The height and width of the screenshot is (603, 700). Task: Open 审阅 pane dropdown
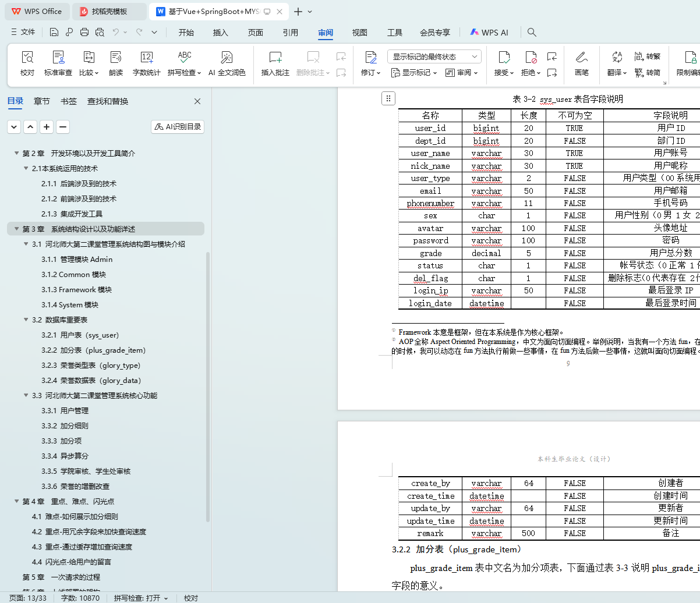click(461, 73)
